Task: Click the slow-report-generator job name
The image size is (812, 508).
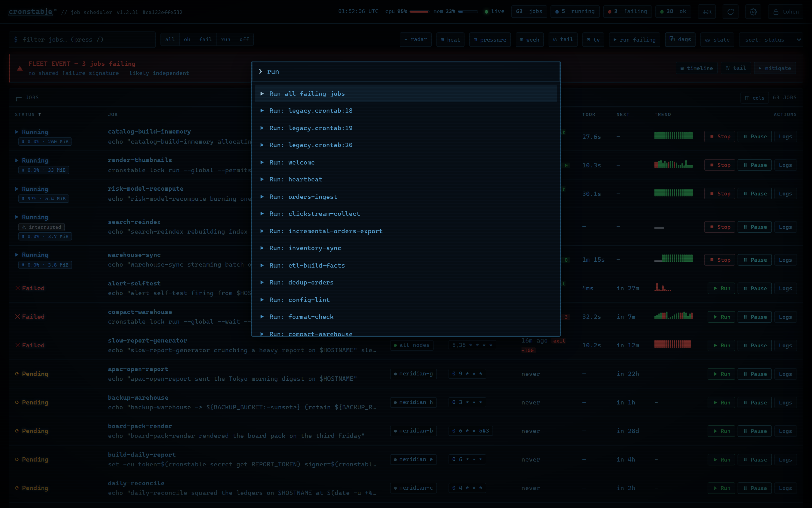Action: point(147,341)
